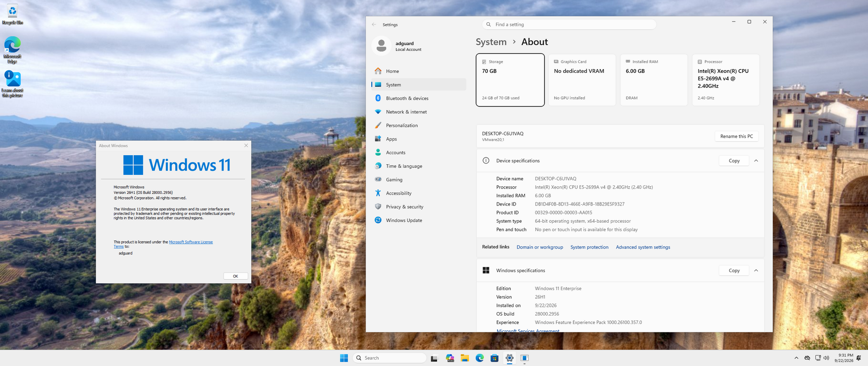Click the Privacy & security shield icon

[x=378, y=206]
